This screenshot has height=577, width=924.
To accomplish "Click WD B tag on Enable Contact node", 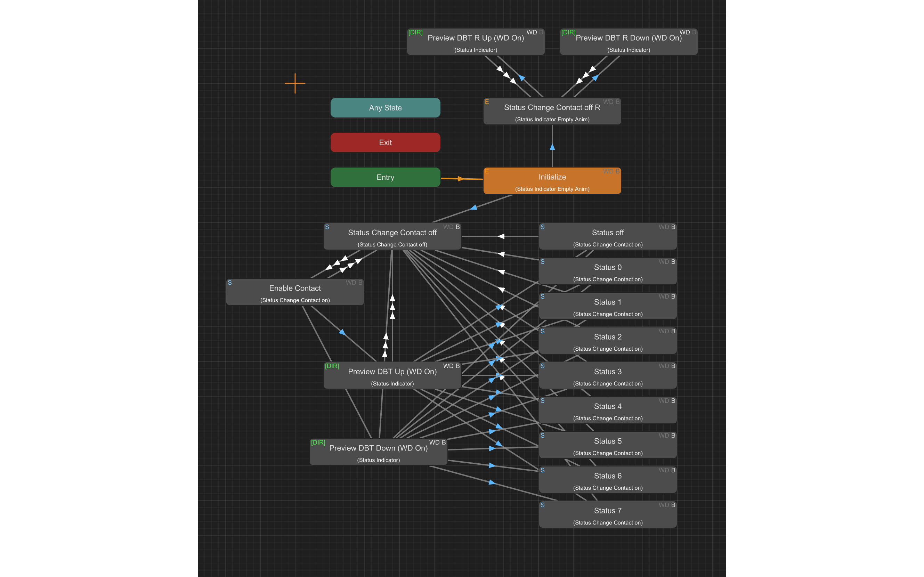I will click(354, 282).
